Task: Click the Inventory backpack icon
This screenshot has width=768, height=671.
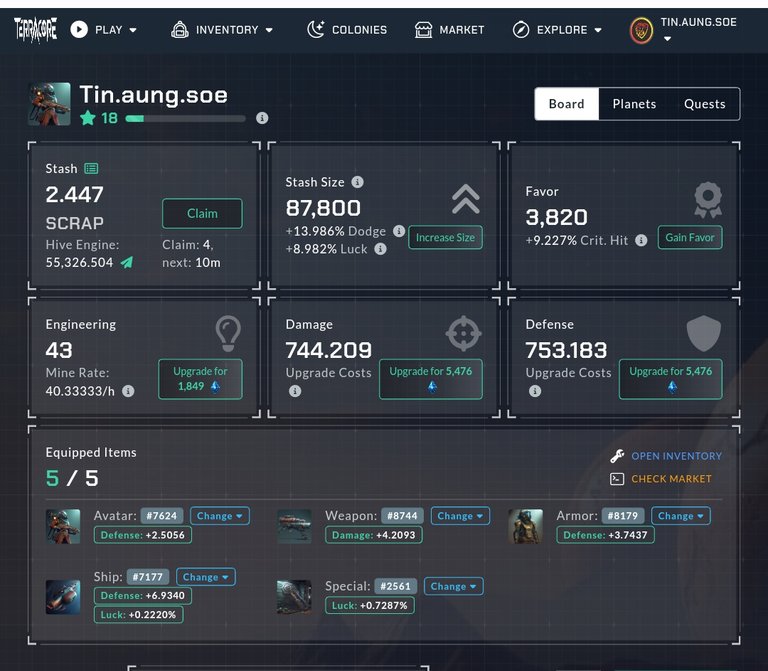Action: (x=180, y=30)
